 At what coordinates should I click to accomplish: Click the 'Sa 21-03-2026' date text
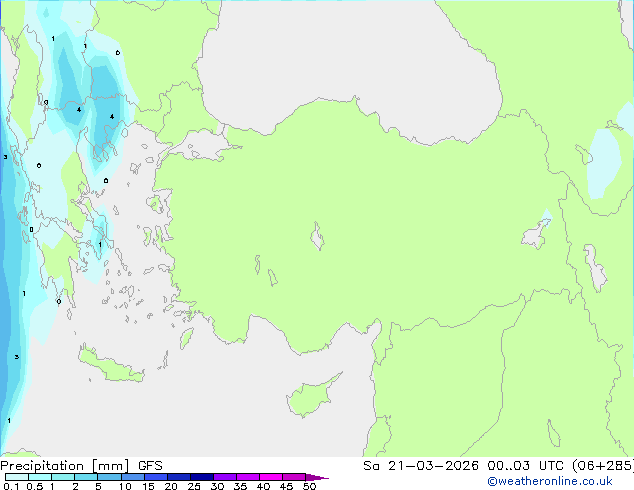(x=421, y=466)
